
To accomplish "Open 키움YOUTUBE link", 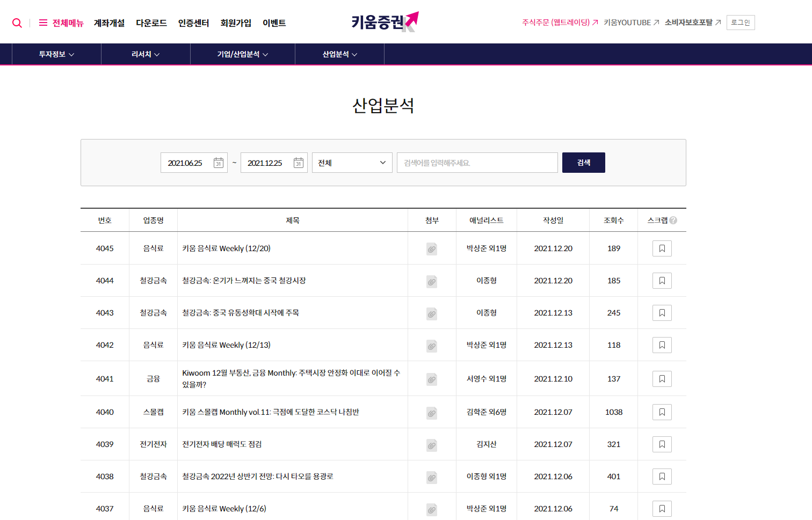I will [x=632, y=23].
